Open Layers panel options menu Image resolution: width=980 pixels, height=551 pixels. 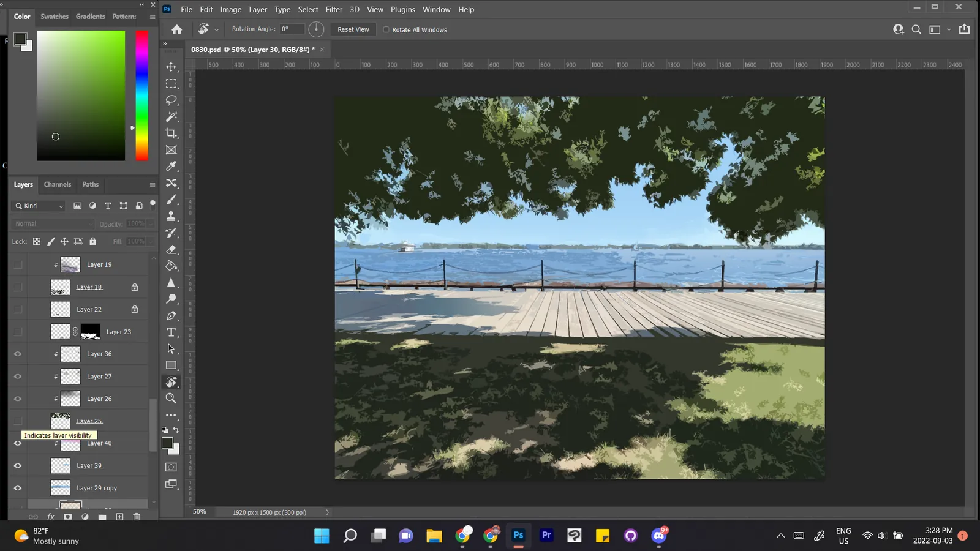[153, 184]
